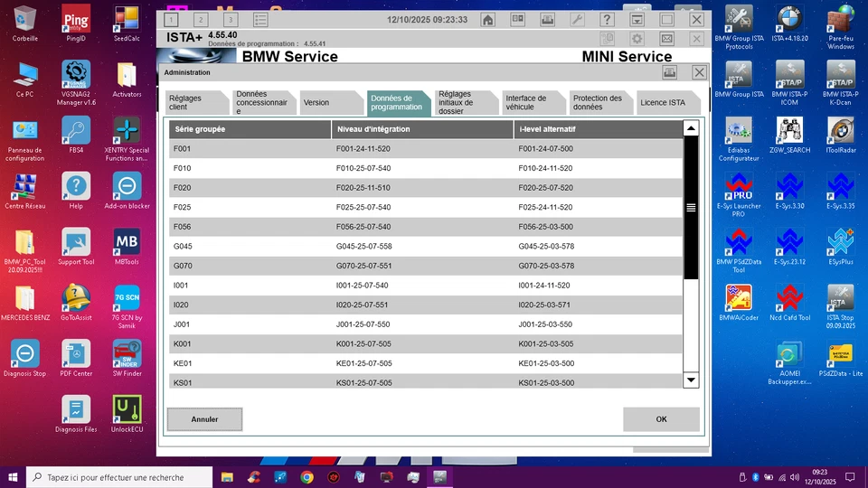Click the Niveau d'intégration column header
Screen dimensions: 868x488
click(x=422, y=129)
